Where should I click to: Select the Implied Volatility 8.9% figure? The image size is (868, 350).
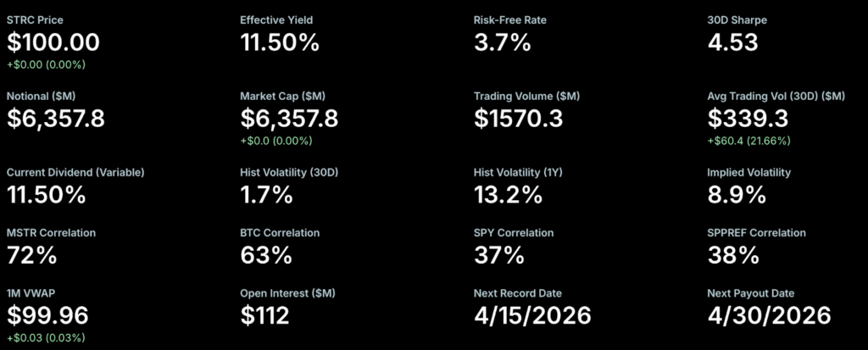[x=737, y=195]
